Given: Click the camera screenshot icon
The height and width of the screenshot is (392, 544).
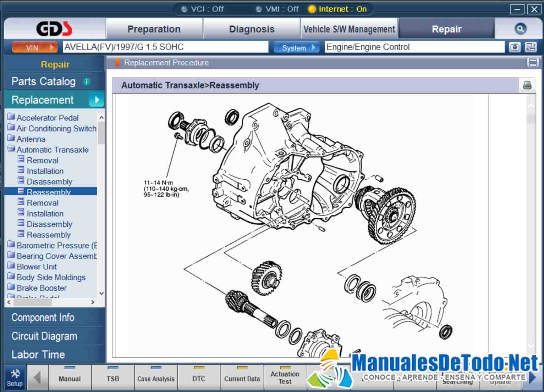Looking at the screenshot, I should point(515,47).
